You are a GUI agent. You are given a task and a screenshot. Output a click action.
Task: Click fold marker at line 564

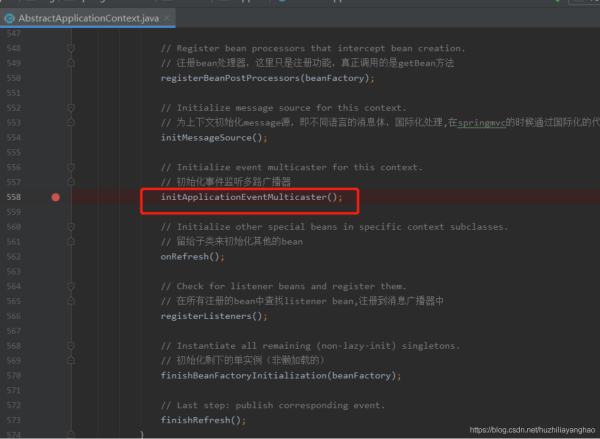click(71, 286)
